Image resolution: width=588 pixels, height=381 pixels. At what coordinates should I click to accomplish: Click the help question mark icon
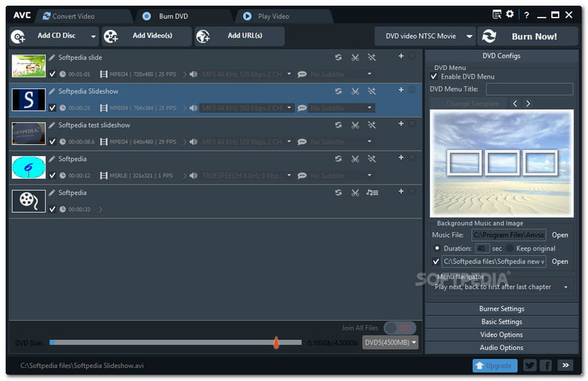[x=526, y=15]
